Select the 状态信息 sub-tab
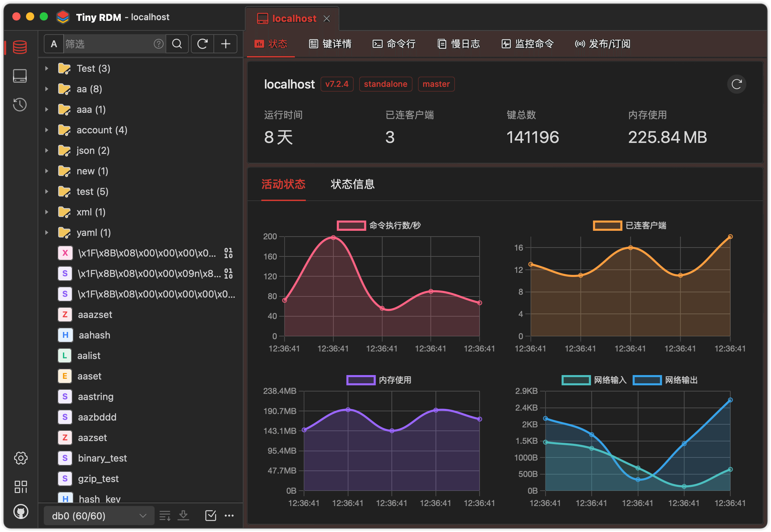The width and height of the screenshot is (771, 532). coord(352,184)
